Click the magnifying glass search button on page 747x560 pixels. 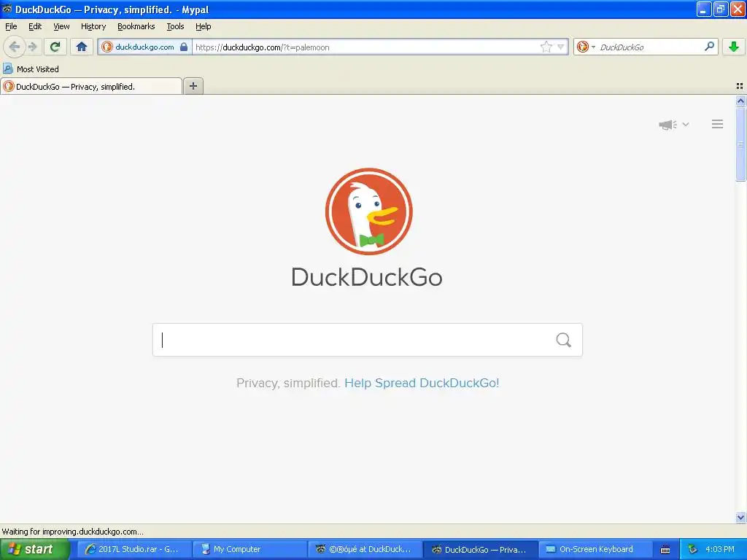pyautogui.click(x=564, y=340)
